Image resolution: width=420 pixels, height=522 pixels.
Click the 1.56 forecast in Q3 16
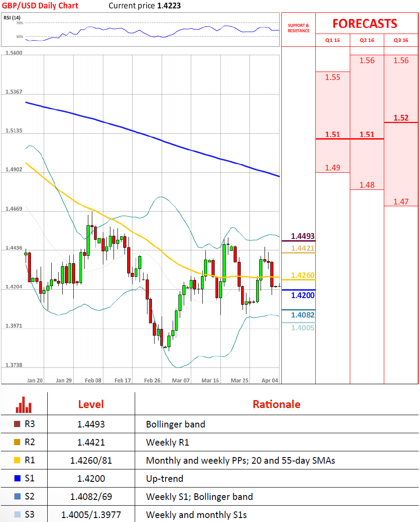tap(401, 61)
